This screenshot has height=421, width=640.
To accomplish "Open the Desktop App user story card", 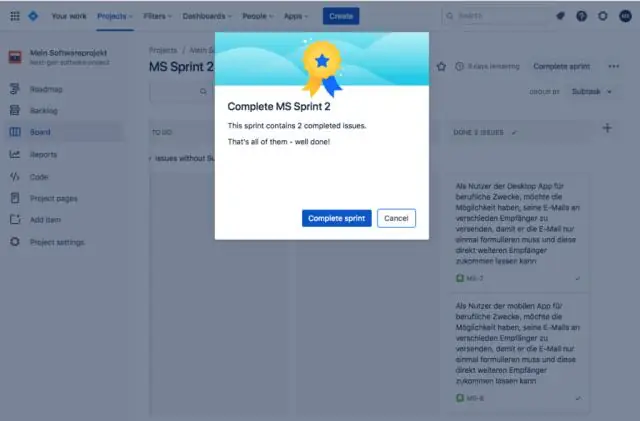I will [518, 232].
